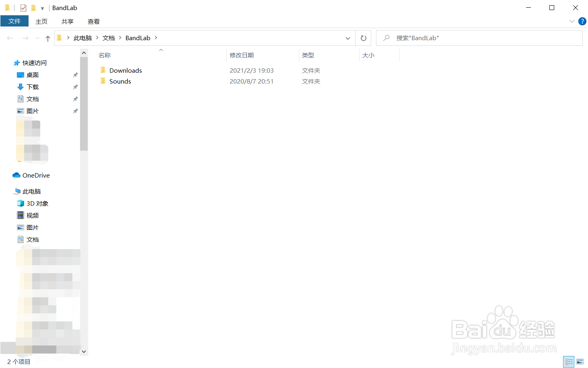The height and width of the screenshot is (368, 588).
Task: Open 下载 under quick access
Action: [x=33, y=87]
